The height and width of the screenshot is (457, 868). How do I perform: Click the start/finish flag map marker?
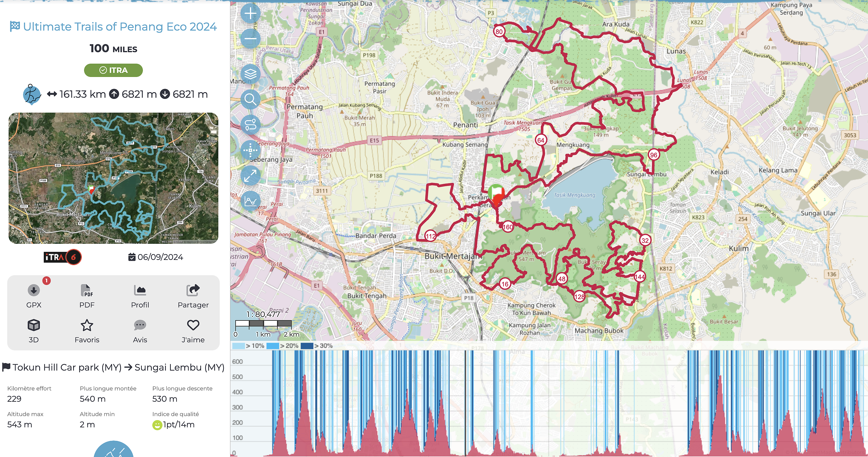(496, 195)
